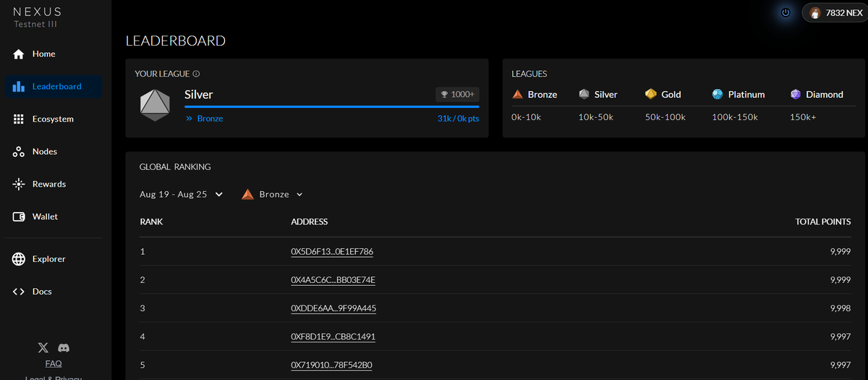
Task: Click the 9,998 points value
Action: click(x=841, y=308)
